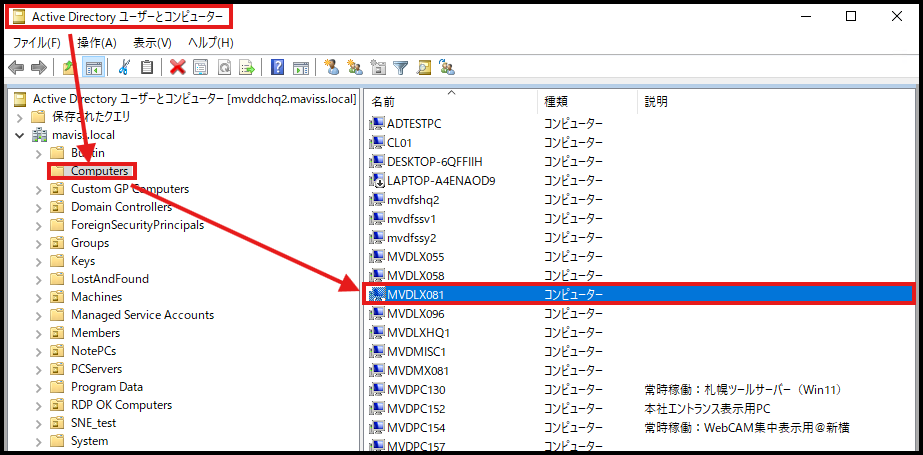Click the Forward arrow toolbar icon
Viewport: 923px width, 455px height.
(x=39, y=68)
